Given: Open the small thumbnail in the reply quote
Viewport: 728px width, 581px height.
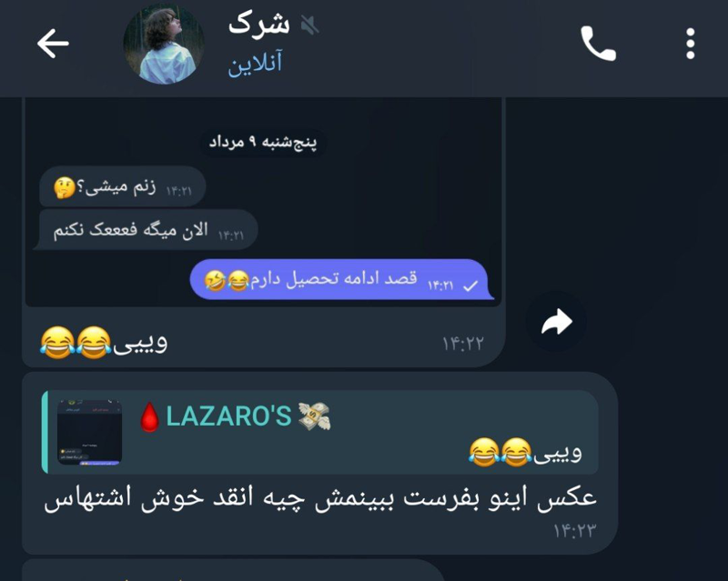Looking at the screenshot, I should (x=89, y=432).
